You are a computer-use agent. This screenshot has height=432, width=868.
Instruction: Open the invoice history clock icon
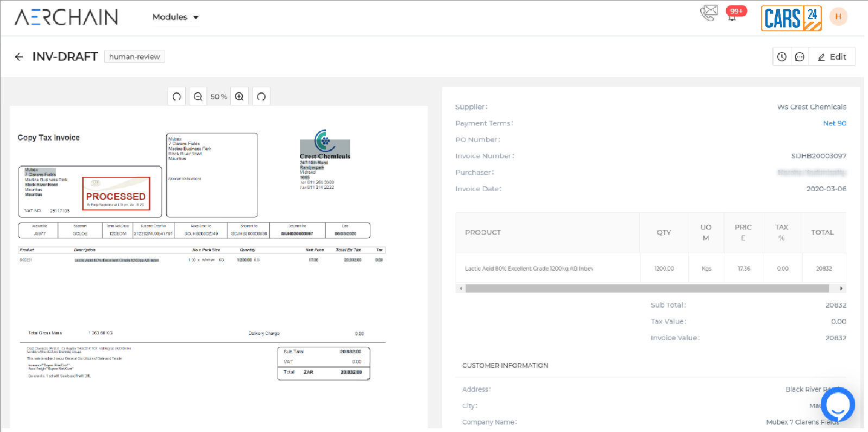click(782, 56)
